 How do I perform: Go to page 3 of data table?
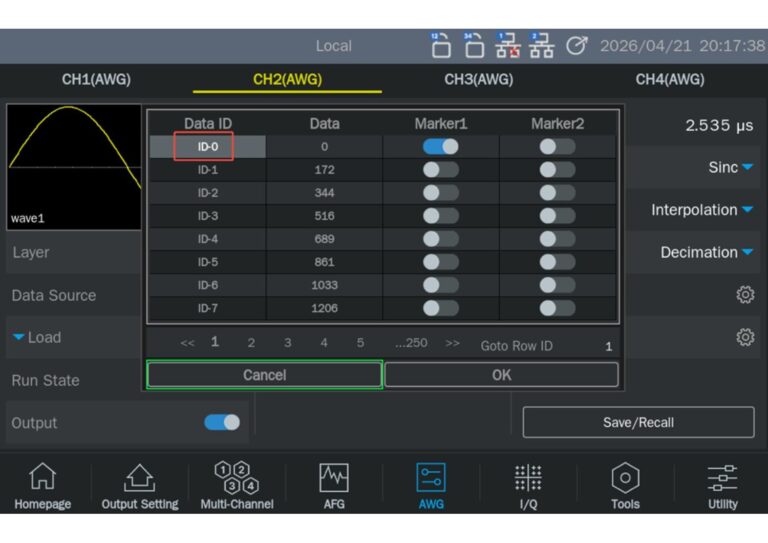pyautogui.click(x=288, y=343)
